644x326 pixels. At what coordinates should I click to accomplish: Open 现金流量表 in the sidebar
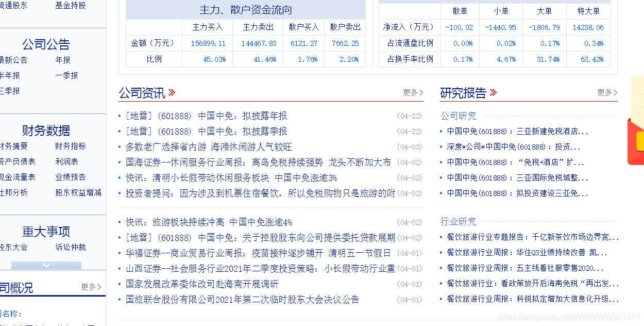point(18,177)
